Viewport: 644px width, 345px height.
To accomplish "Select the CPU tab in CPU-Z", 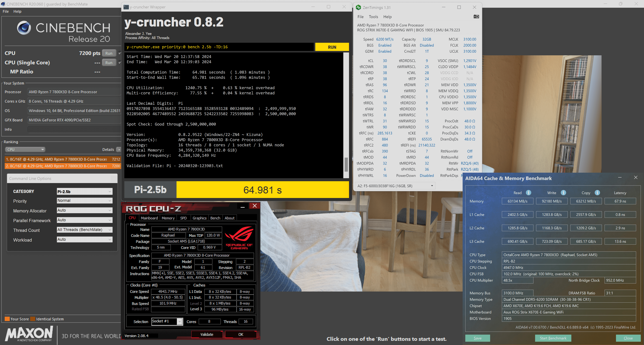I will tap(132, 218).
